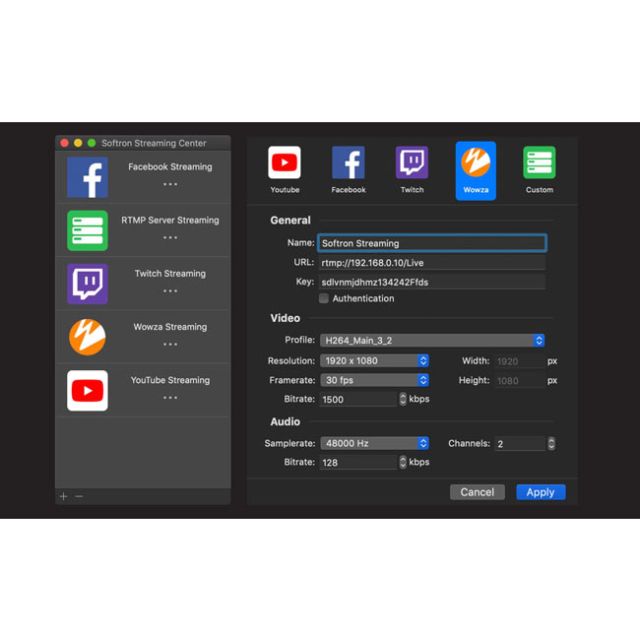Click into the Name text field
Image resolution: width=640 pixels, height=640 pixels.
(432, 243)
